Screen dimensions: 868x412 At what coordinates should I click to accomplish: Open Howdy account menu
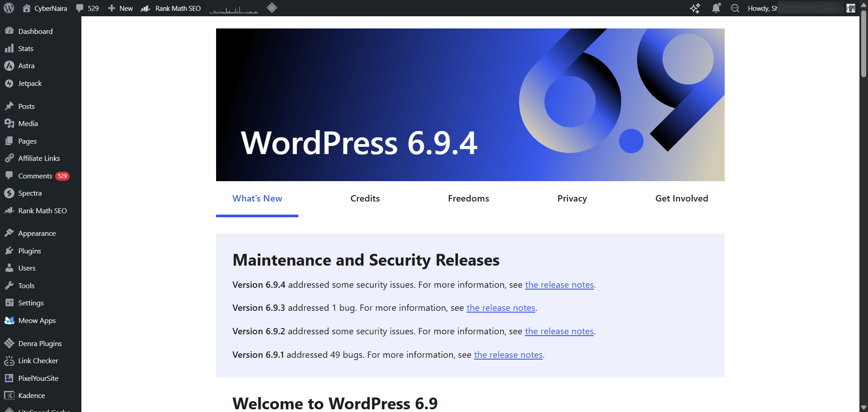801,8
